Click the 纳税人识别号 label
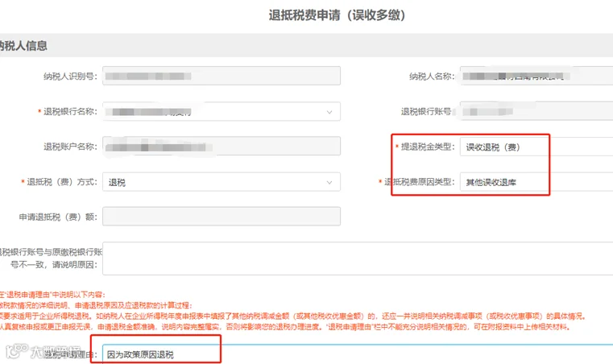The height and width of the screenshot is (364, 613). tap(70, 77)
